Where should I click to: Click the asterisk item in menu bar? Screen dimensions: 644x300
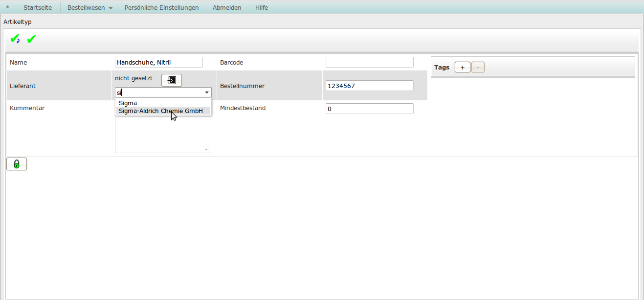pos(8,7)
